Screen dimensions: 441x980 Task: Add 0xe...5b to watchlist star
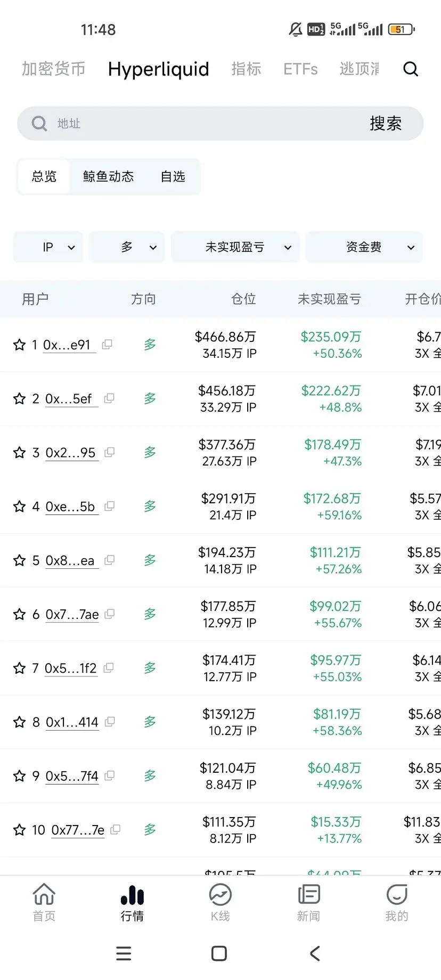[20, 506]
